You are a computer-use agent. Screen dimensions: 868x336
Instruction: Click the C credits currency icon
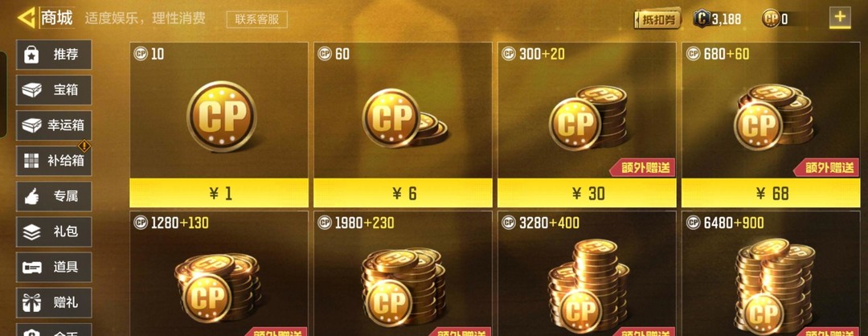702,18
